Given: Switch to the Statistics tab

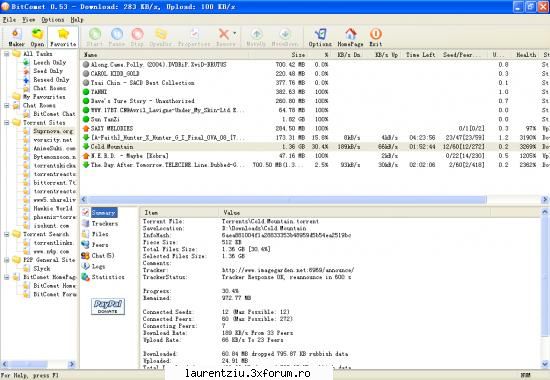Looking at the screenshot, I should pos(108,277).
